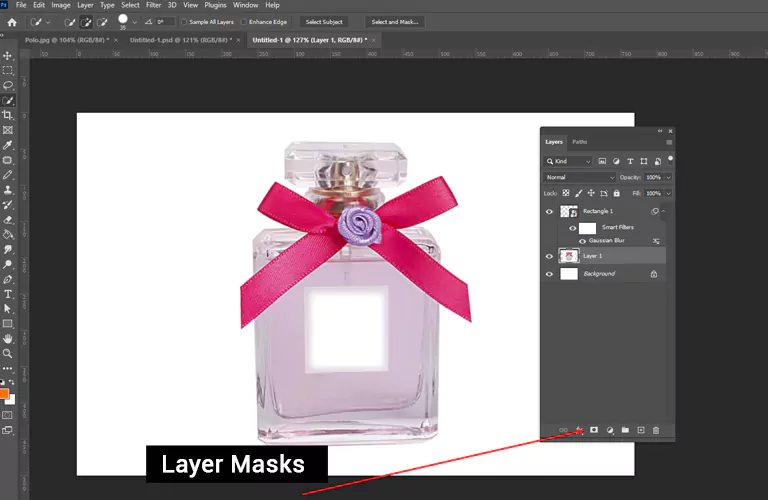Switch to the Polo.jpg document tab
Image resolution: width=768 pixels, height=500 pixels.
pos(68,40)
